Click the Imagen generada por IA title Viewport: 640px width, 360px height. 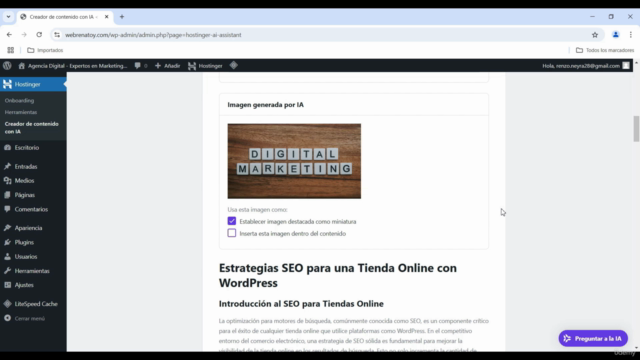tap(265, 105)
